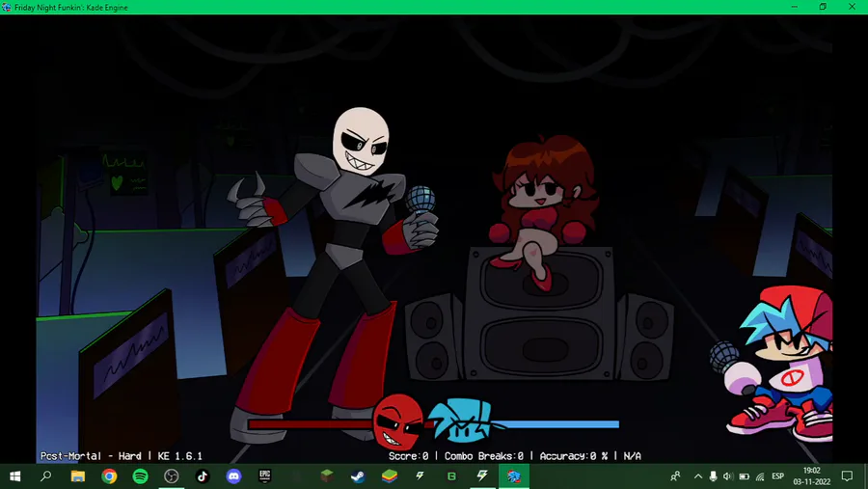Restore down the Kade Engine window
Image resolution: width=868 pixels, height=489 pixels.
click(x=824, y=7)
